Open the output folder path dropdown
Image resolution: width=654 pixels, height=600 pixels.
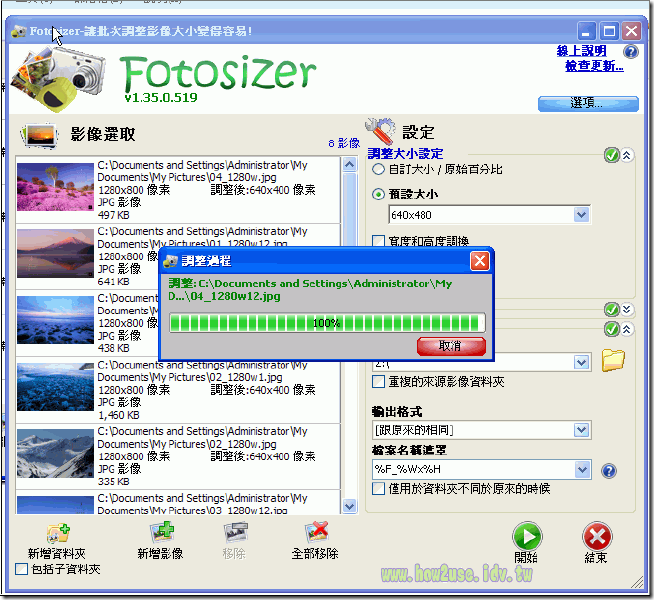(581, 362)
